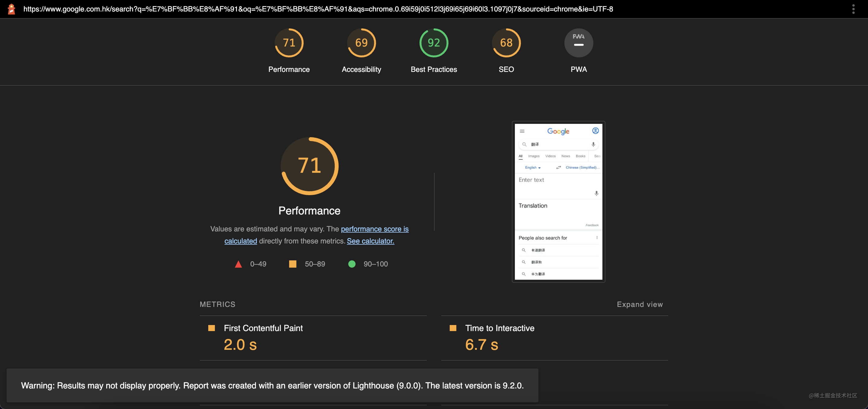Click the PWA label under the badge

click(x=579, y=69)
